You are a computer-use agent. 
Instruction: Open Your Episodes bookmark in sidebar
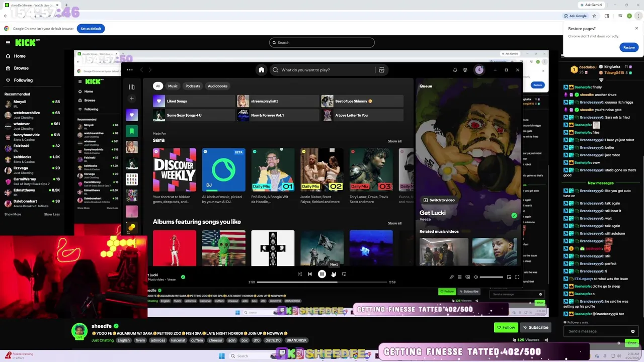[132, 131]
